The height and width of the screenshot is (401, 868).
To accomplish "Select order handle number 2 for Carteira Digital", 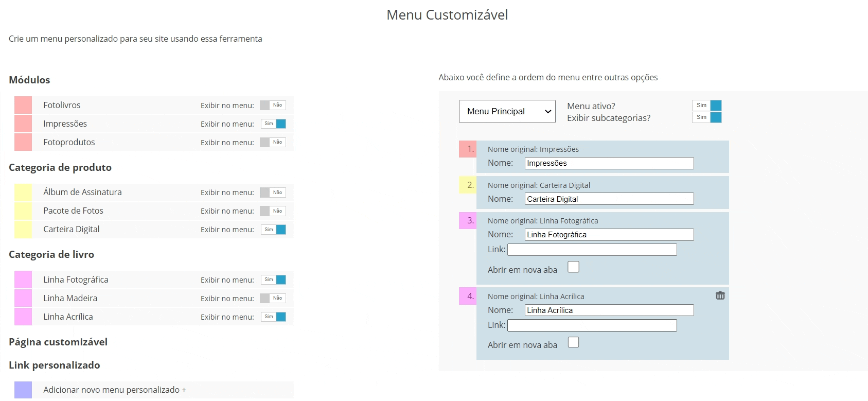I will [x=468, y=185].
